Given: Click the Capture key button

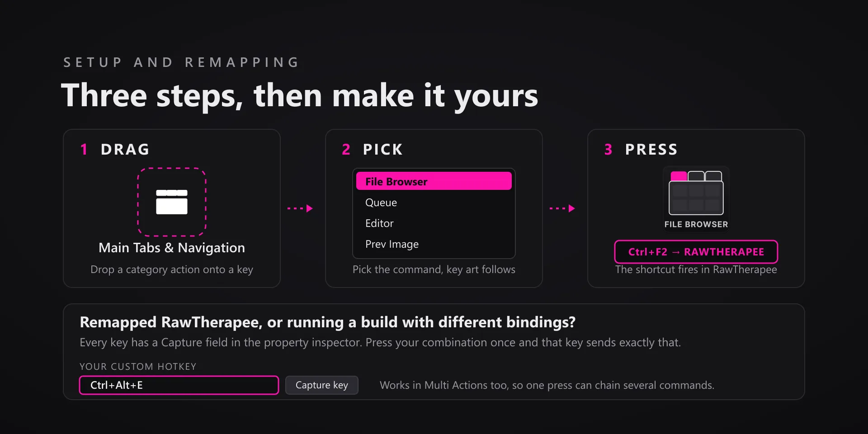Looking at the screenshot, I should 322,385.
